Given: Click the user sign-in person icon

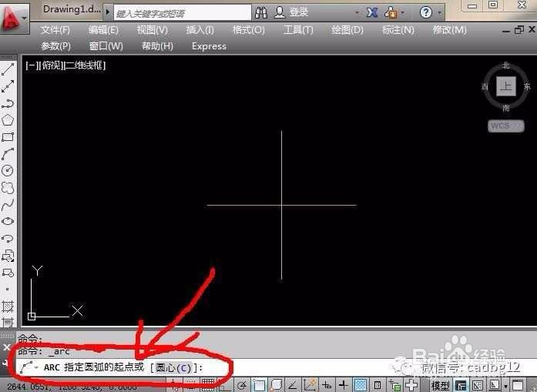Looking at the screenshot, I should click(x=280, y=12).
